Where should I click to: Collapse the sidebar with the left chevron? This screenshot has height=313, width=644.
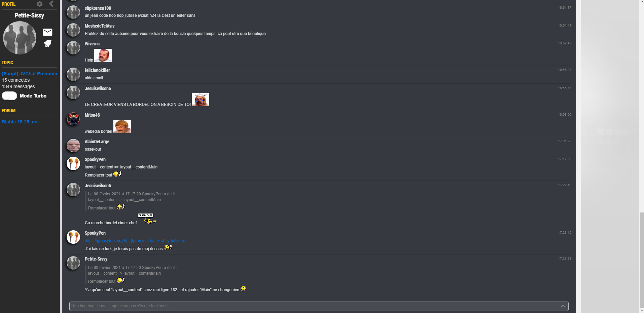(51, 4)
